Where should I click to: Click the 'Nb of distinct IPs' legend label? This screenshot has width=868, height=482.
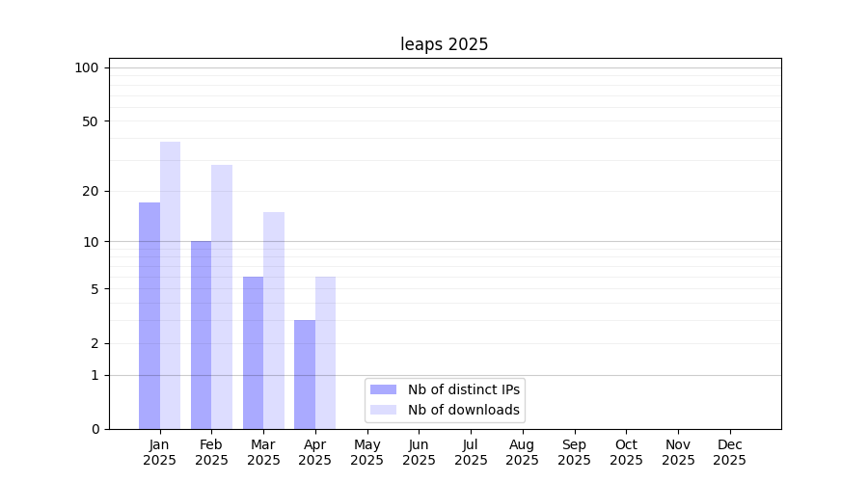click(464, 389)
